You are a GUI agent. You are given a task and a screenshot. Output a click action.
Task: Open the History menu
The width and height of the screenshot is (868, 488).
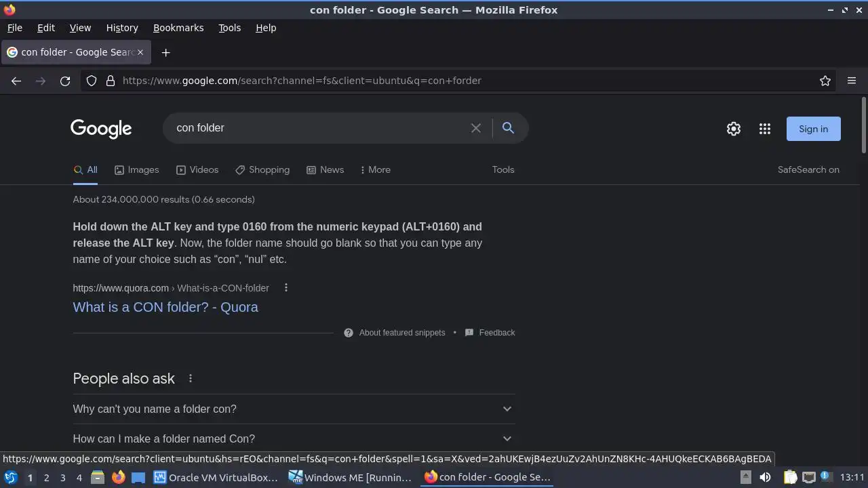(122, 28)
